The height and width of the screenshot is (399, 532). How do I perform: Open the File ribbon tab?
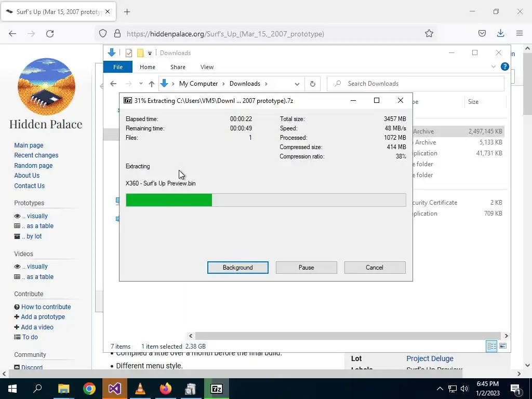tap(118, 67)
